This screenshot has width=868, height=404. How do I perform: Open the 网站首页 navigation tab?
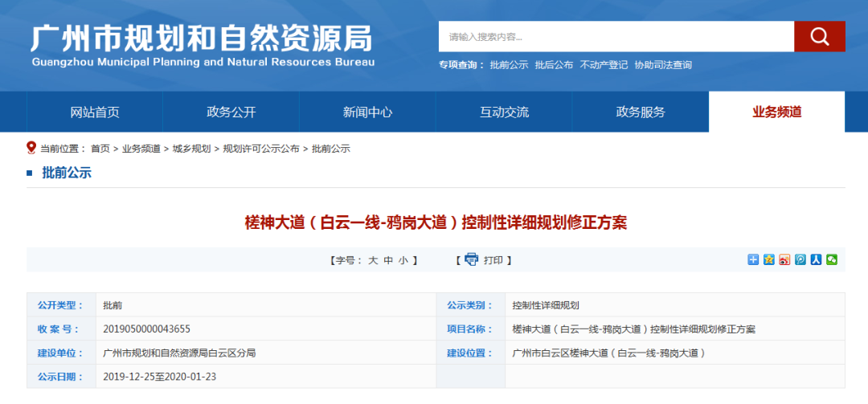(x=95, y=112)
